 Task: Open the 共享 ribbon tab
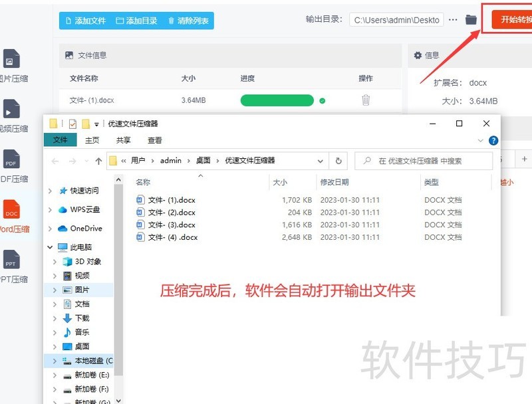pos(123,140)
